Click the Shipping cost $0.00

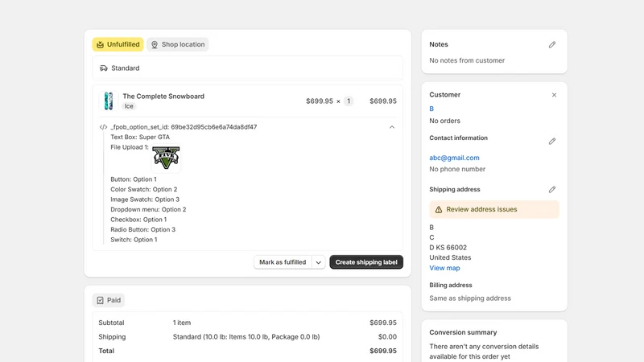click(x=387, y=337)
